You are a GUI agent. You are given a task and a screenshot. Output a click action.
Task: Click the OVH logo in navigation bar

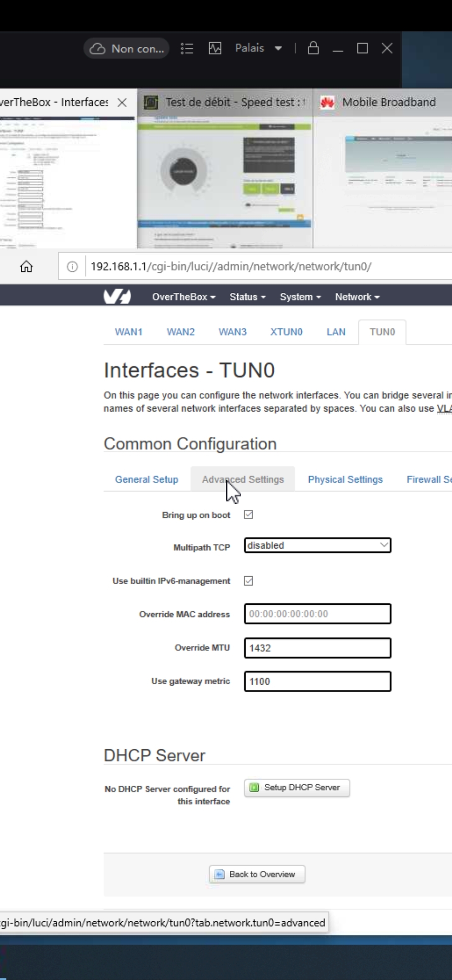tap(117, 297)
